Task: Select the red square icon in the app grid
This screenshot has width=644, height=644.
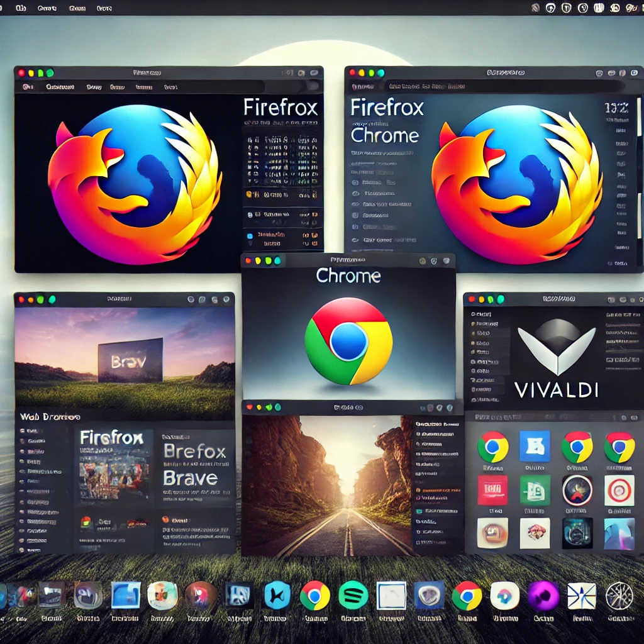Action: click(x=492, y=490)
